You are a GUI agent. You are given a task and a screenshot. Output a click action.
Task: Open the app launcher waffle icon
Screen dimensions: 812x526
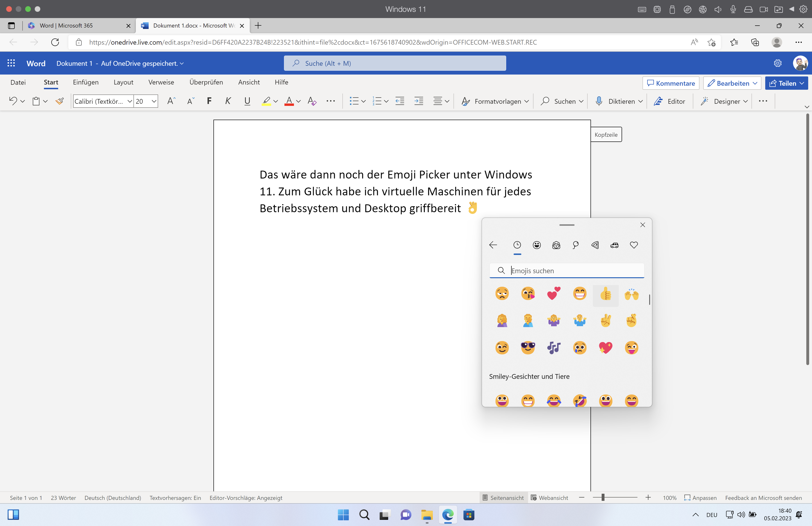[x=11, y=63]
